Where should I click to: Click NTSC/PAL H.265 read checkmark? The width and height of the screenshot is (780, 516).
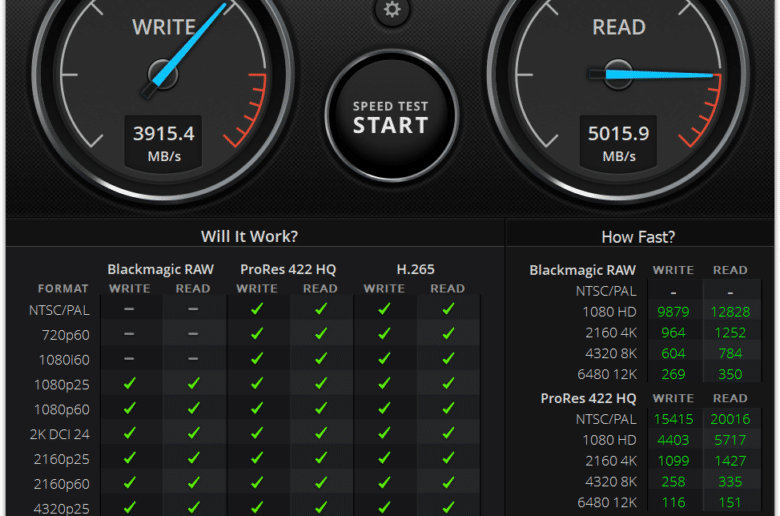coord(448,309)
